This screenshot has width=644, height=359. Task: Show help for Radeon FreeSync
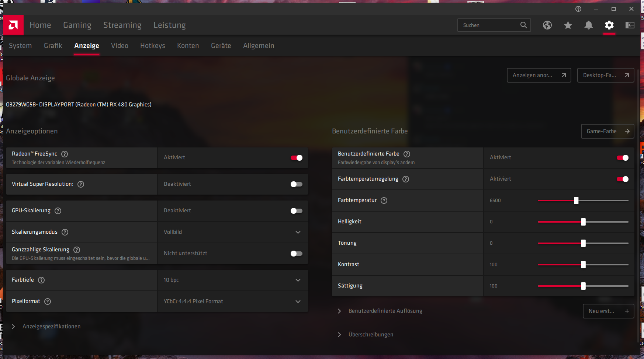tap(65, 154)
